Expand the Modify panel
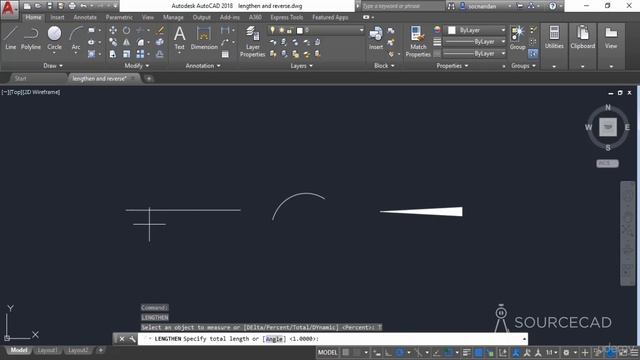Viewport: 640px width, 360px height. coord(137,66)
